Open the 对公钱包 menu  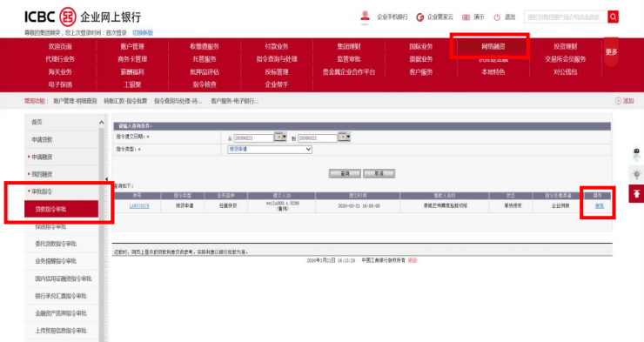[x=565, y=72]
